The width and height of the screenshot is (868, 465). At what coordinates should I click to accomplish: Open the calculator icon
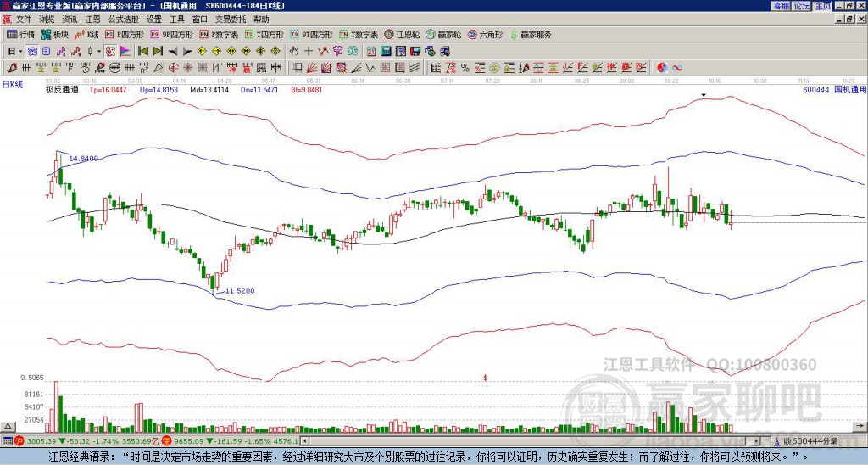386,52
